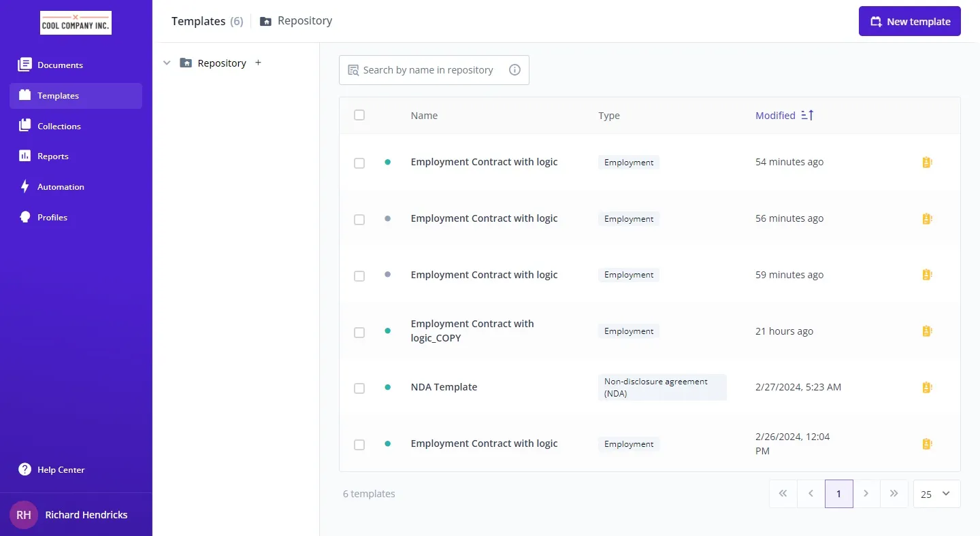The image size is (980, 536).
Task: Open the NDA Template
Action: 444,387
